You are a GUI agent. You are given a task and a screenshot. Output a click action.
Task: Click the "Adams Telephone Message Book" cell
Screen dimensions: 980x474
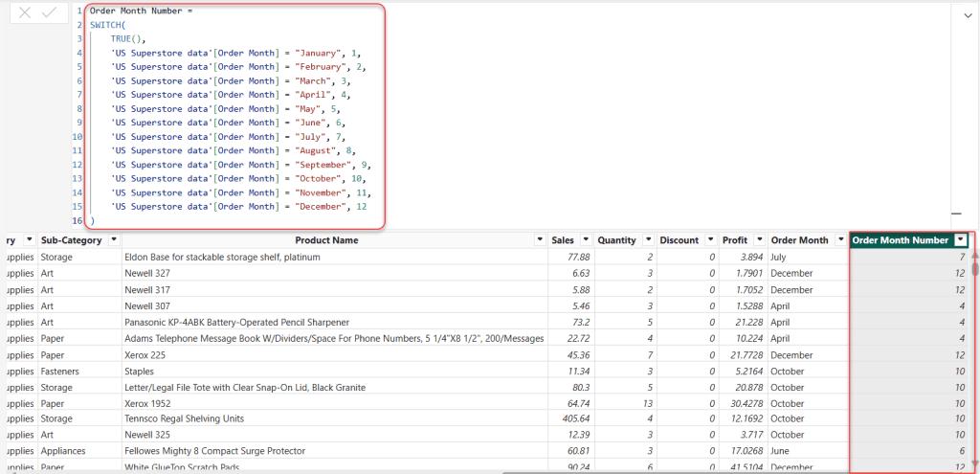click(x=335, y=338)
